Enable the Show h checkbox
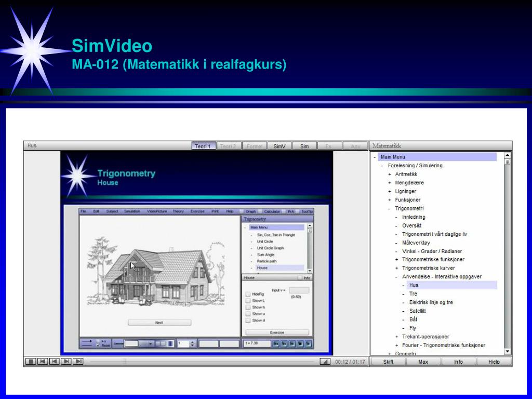The image size is (532, 399). point(248,307)
